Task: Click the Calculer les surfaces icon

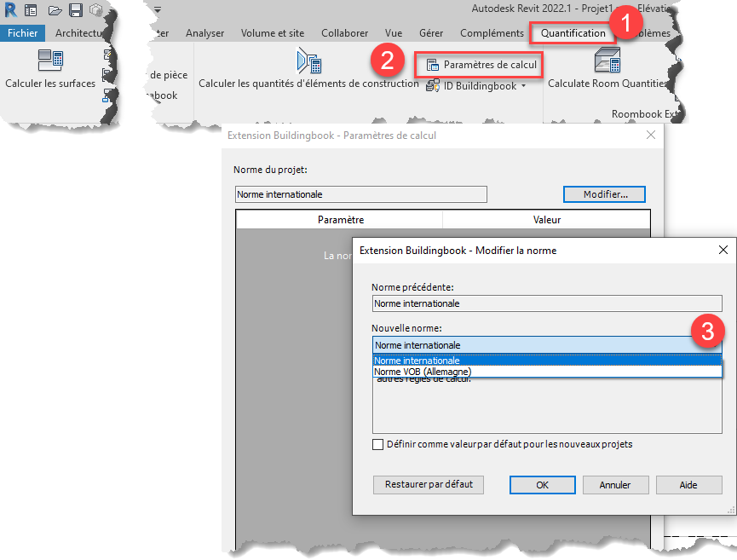Action: pos(50,61)
